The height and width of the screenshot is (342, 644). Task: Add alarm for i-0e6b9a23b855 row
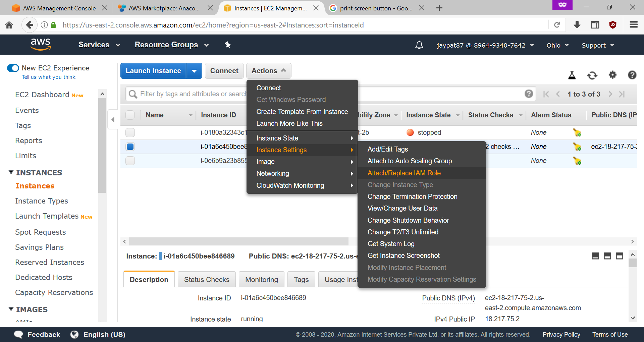577,161
